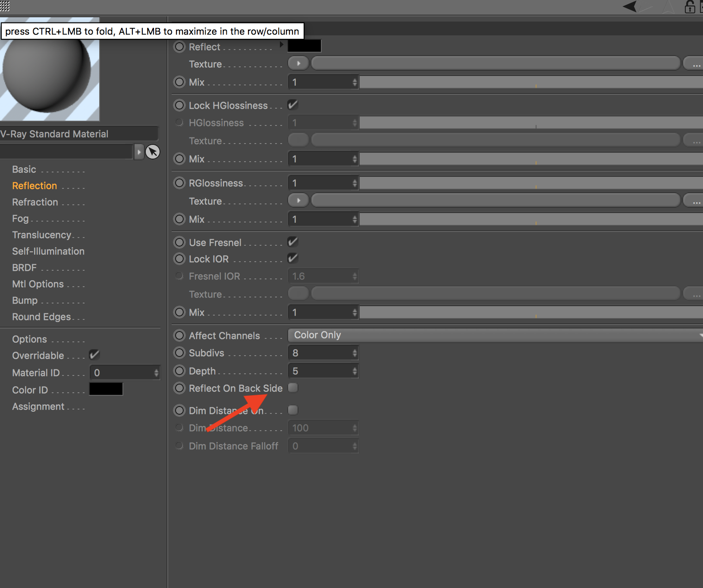Click the Depth value stepper arrows
This screenshot has height=588, width=703.
(x=355, y=371)
